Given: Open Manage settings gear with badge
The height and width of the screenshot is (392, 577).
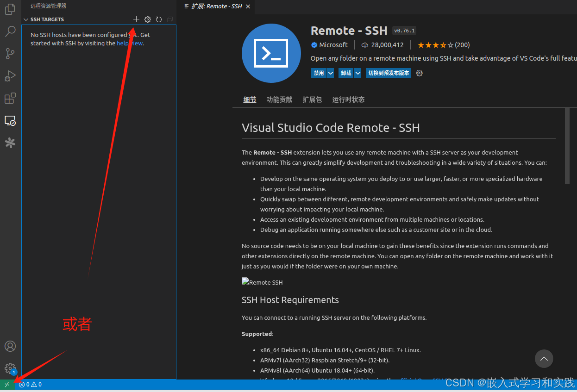Looking at the screenshot, I should click(10, 368).
